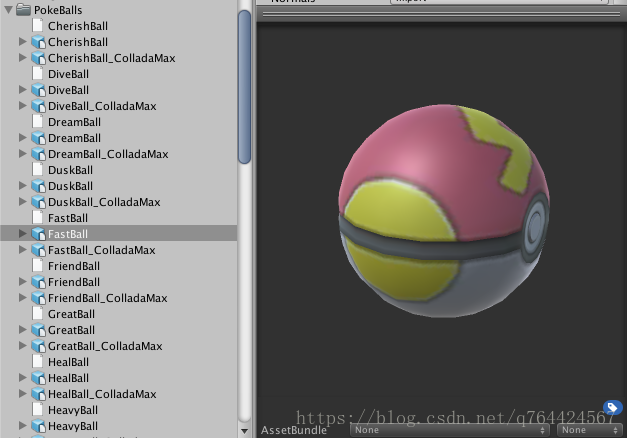Expand the GreatBall model arrow
The height and width of the screenshot is (438, 627).
pyautogui.click(x=23, y=329)
